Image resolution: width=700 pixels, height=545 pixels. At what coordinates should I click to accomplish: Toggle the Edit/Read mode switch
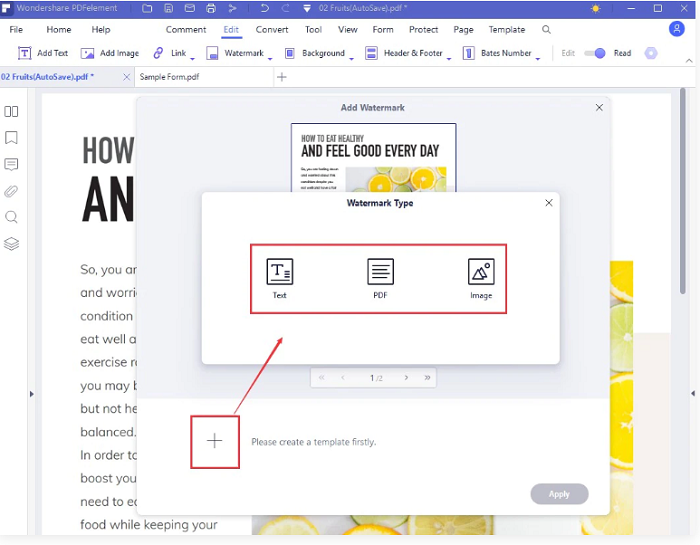click(595, 53)
